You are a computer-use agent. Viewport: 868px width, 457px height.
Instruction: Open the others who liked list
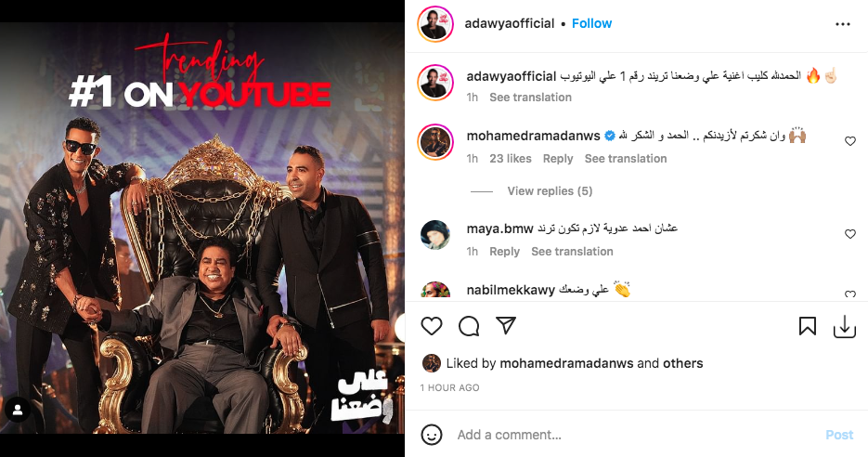(x=682, y=363)
